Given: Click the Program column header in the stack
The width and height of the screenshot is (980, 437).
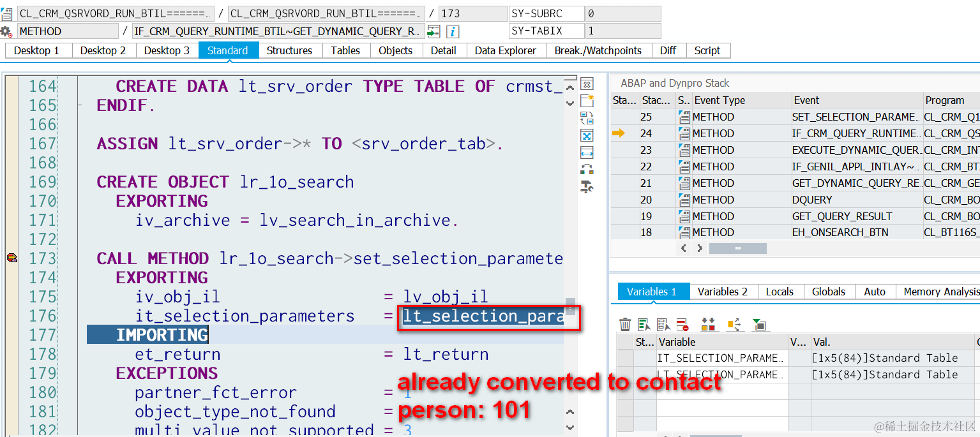Looking at the screenshot, I should coord(951,100).
